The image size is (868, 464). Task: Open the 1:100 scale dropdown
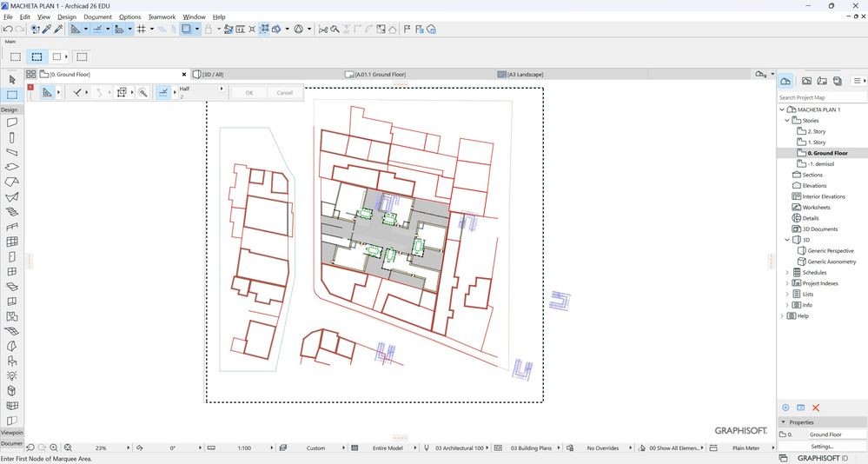tap(244, 448)
